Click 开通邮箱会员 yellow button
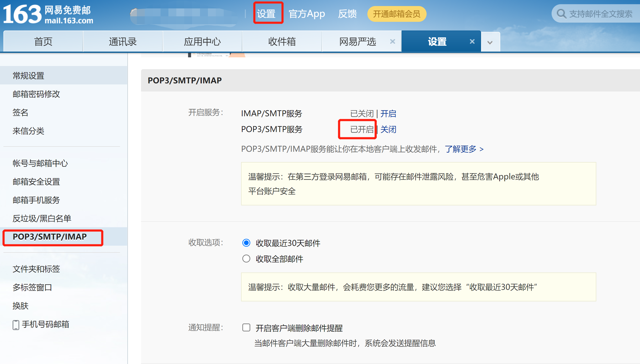640x364 pixels. [x=397, y=14]
